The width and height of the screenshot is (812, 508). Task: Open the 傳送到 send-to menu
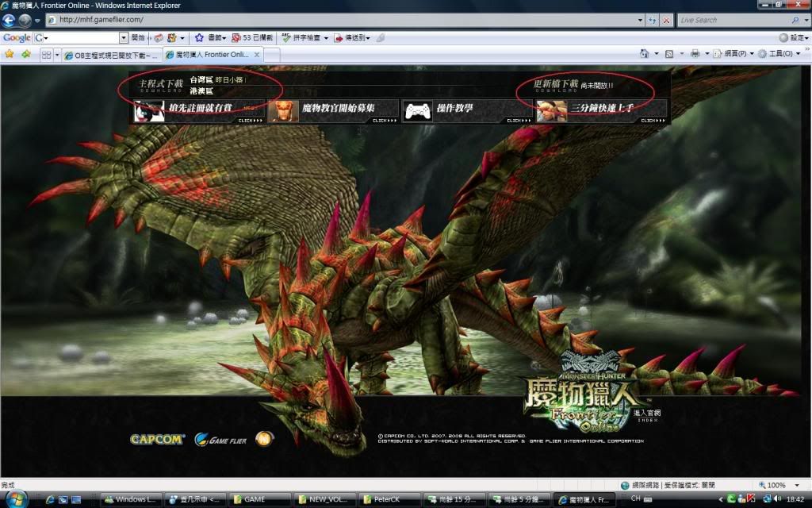click(351, 38)
